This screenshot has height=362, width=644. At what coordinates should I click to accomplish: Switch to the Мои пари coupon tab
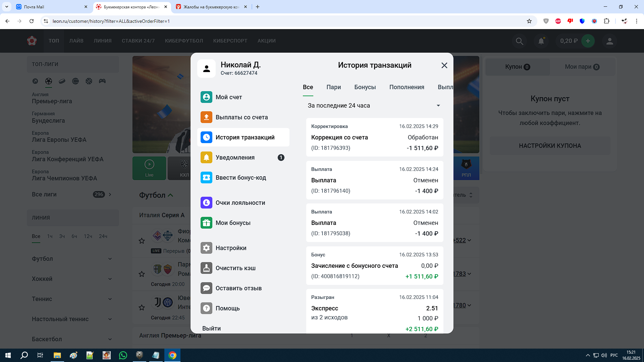pyautogui.click(x=582, y=67)
